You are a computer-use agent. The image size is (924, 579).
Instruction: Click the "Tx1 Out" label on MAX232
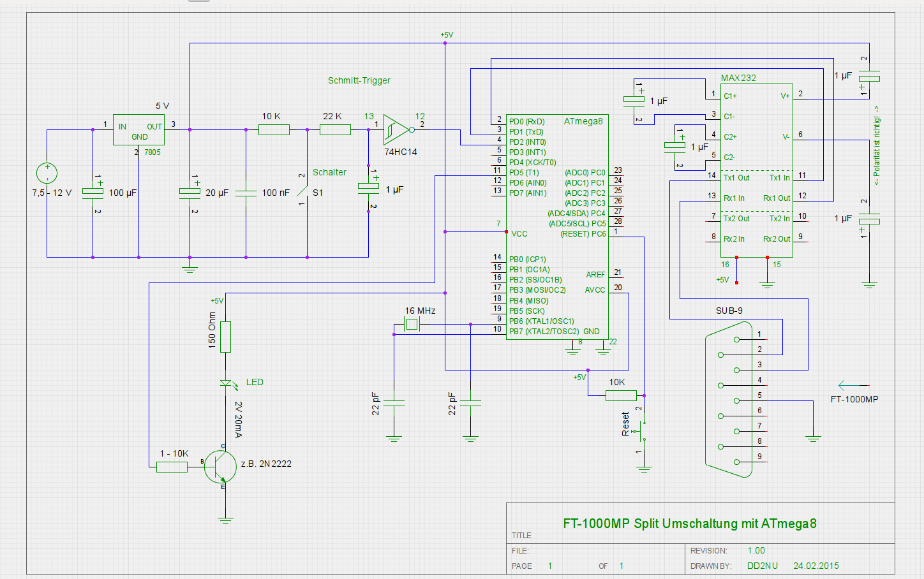[x=736, y=178]
